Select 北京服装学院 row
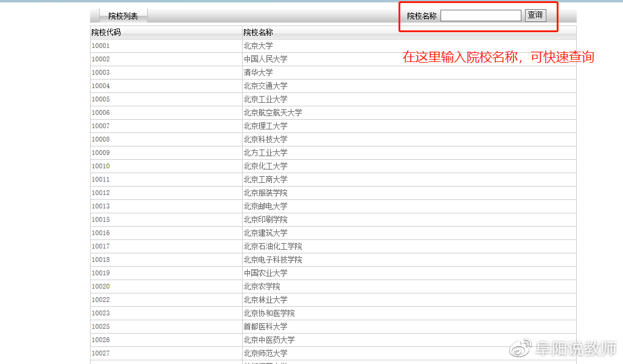 pyautogui.click(x=265, y=193)
